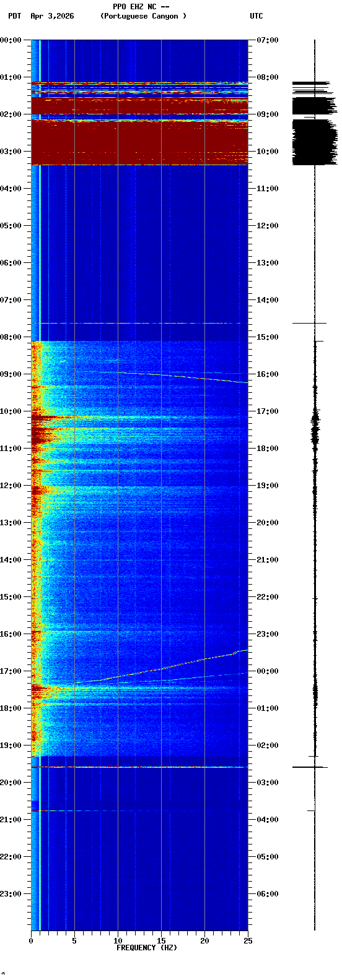Click the PDT axis label "10:00"

11,411
